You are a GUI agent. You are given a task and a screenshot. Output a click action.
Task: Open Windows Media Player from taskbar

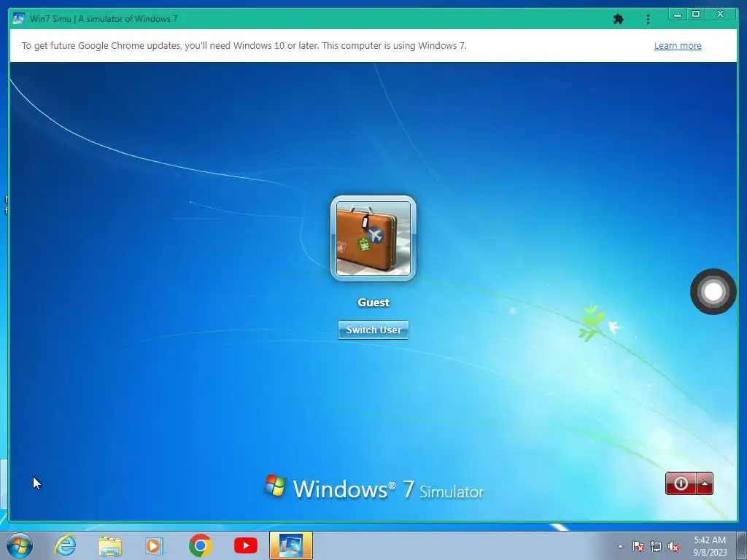(x=155, y=545)
